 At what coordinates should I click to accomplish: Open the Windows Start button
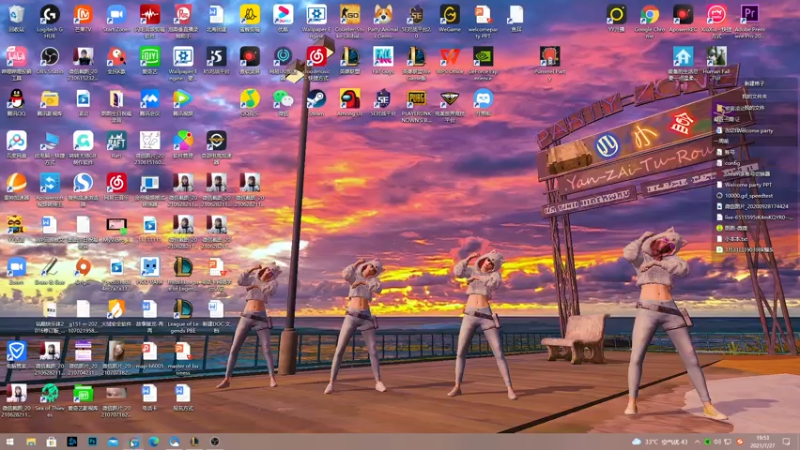coord(10,441)
